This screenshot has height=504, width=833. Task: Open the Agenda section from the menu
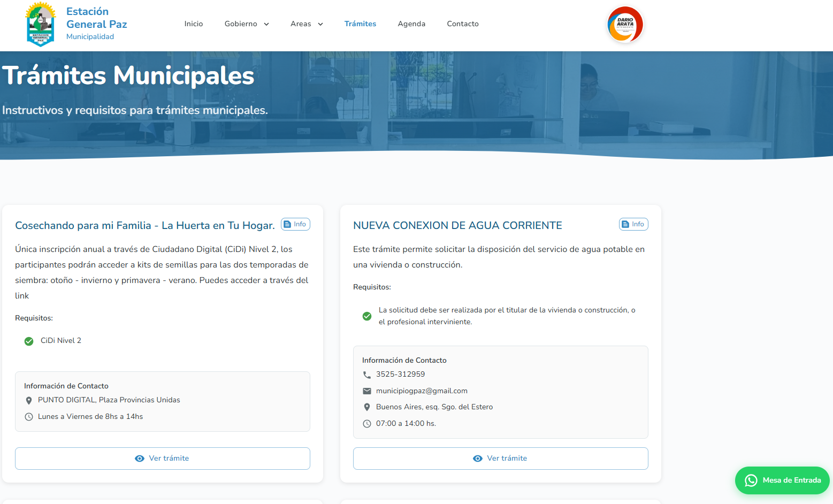click(411, 24)
